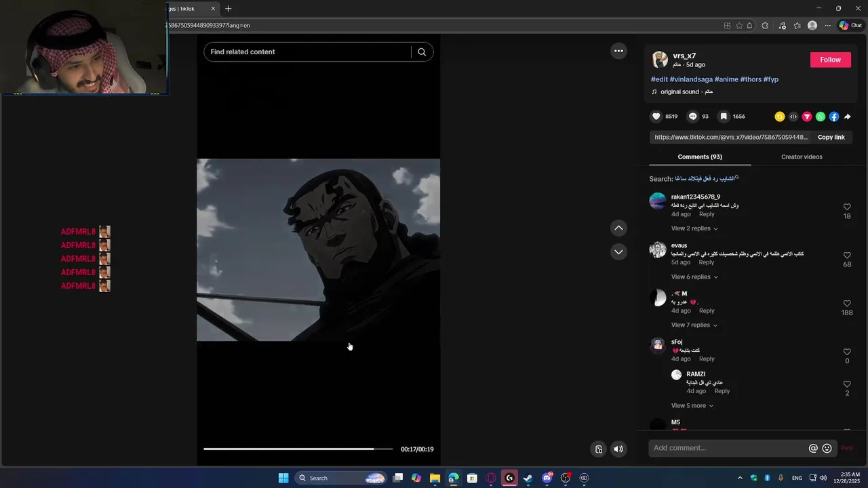Share to Facebook icon

click(x=834, y=117)
